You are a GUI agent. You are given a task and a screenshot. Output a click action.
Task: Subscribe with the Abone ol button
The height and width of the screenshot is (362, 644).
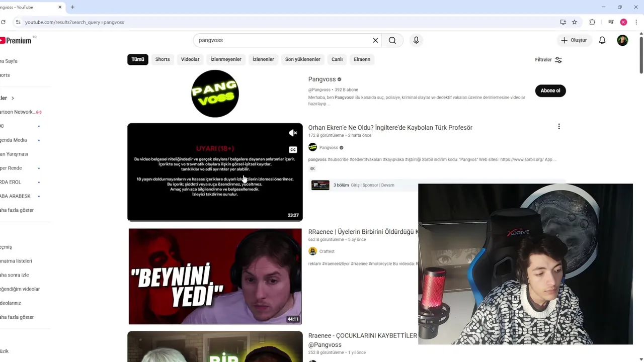coord(550,90)
